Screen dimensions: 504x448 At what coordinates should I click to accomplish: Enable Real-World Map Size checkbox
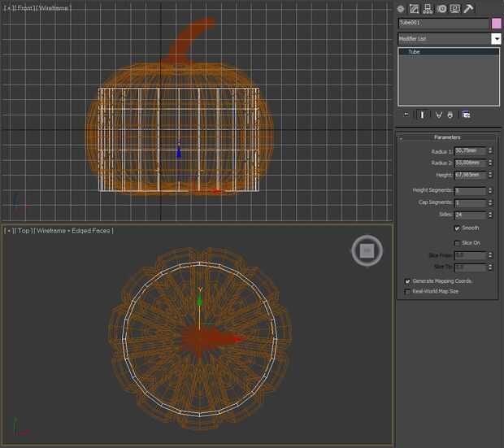pos(407,291)
